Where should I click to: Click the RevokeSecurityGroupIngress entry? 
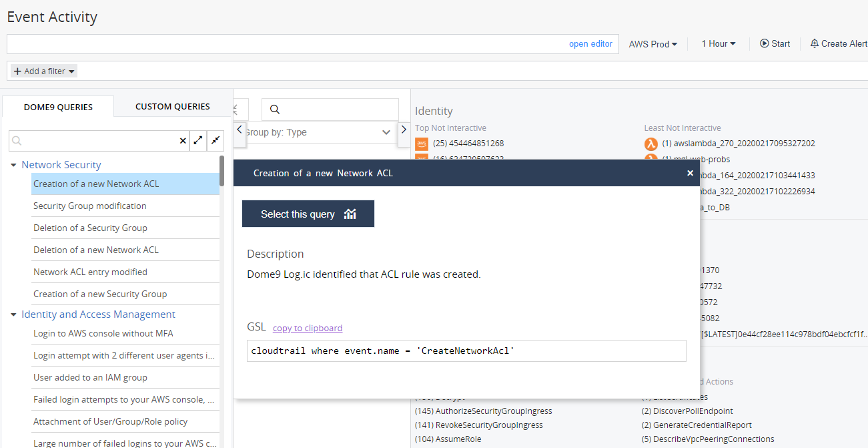pos(479,425)
